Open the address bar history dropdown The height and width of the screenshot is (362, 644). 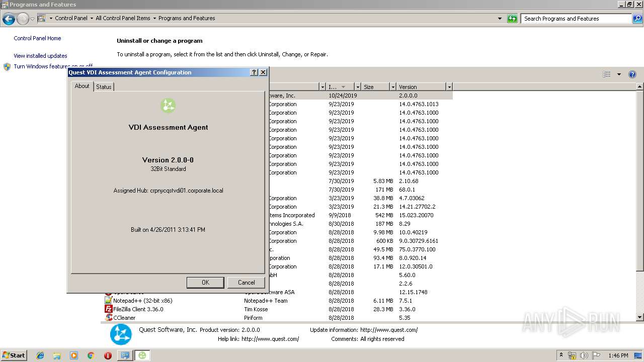pos(500,19)
